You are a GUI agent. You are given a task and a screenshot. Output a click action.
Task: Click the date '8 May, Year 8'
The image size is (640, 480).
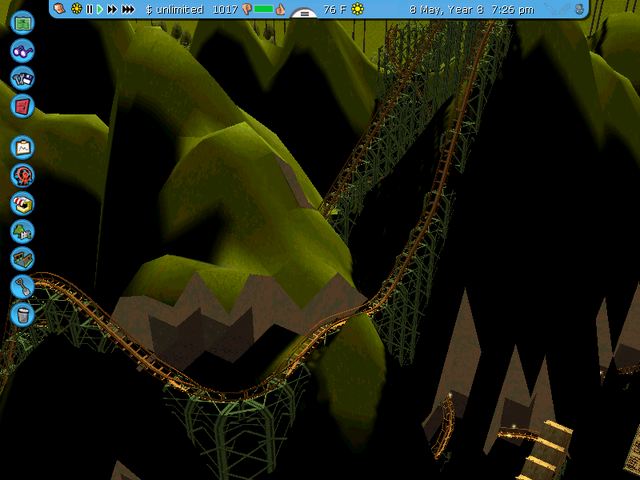tap(447, 9)
